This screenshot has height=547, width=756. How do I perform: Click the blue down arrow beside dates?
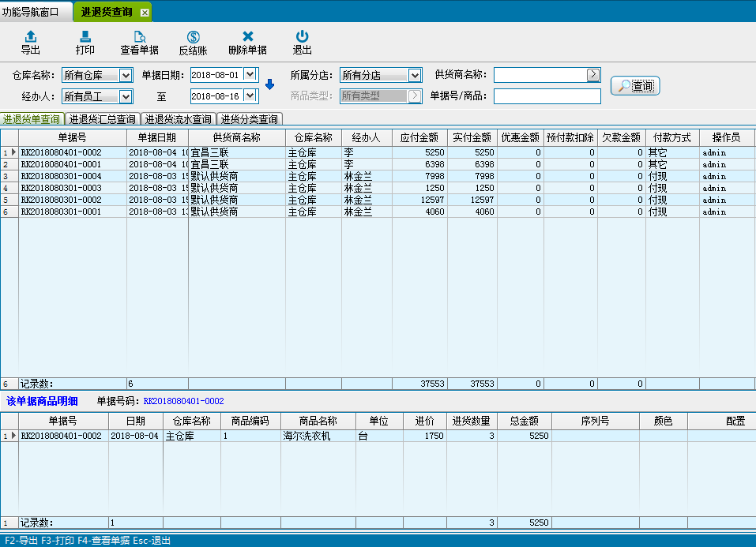[269, 85]
